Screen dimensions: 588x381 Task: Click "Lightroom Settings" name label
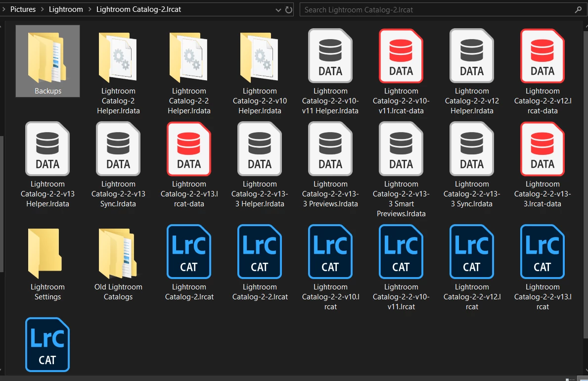pyautogui.click(x=47, y=291)
